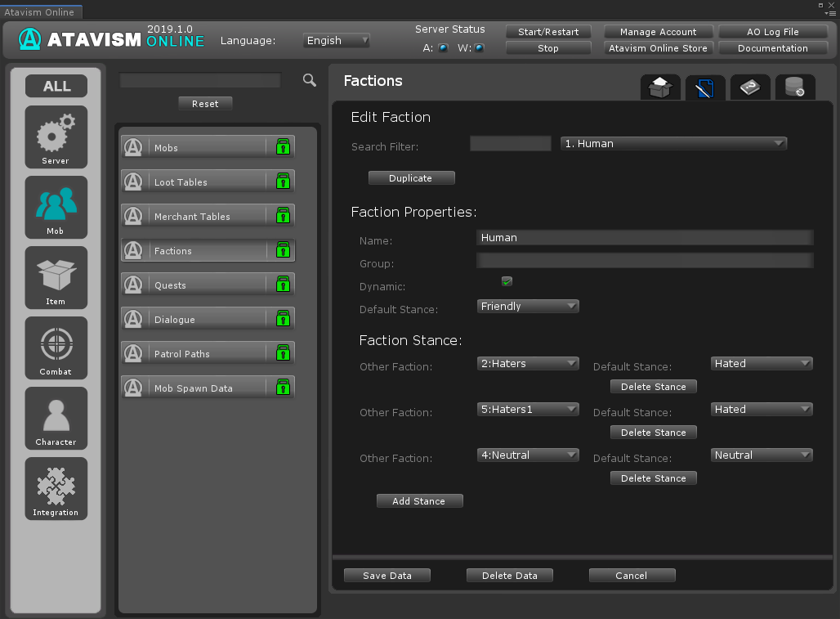Open the Item category icon
The height and width of the screenshot is (619, 840).
point(56,277)
